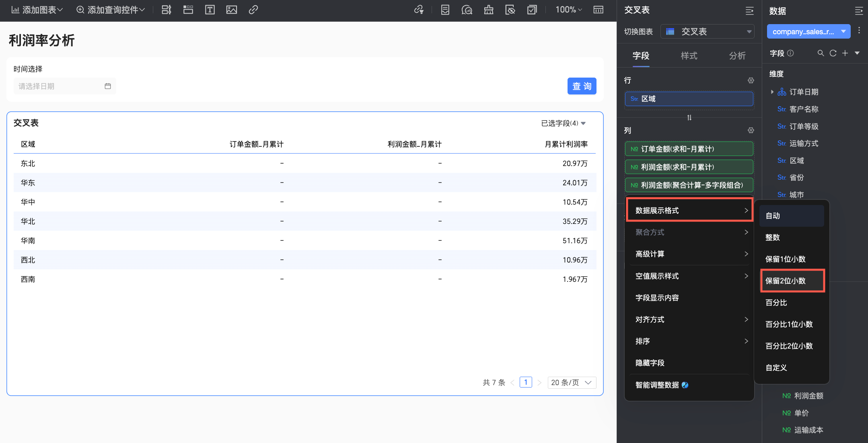Click the canvas layout icon after zoom
The width and height of the screenshot is (868, 443).
598,10
